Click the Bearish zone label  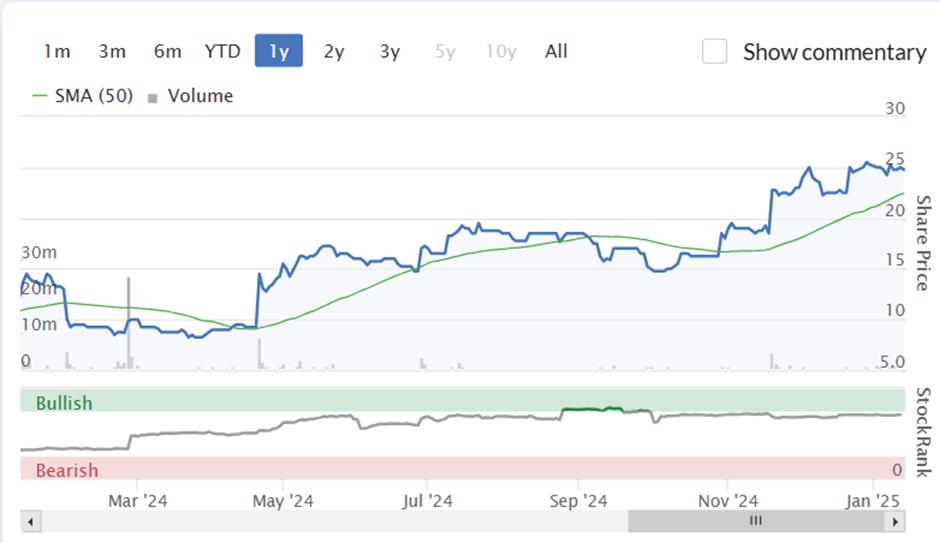tap(67, 470)
